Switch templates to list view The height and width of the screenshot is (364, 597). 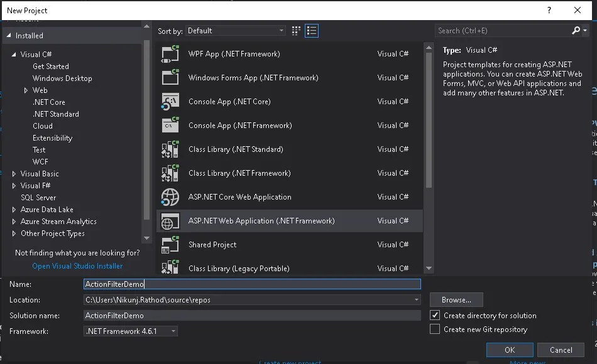pos(311,30)
